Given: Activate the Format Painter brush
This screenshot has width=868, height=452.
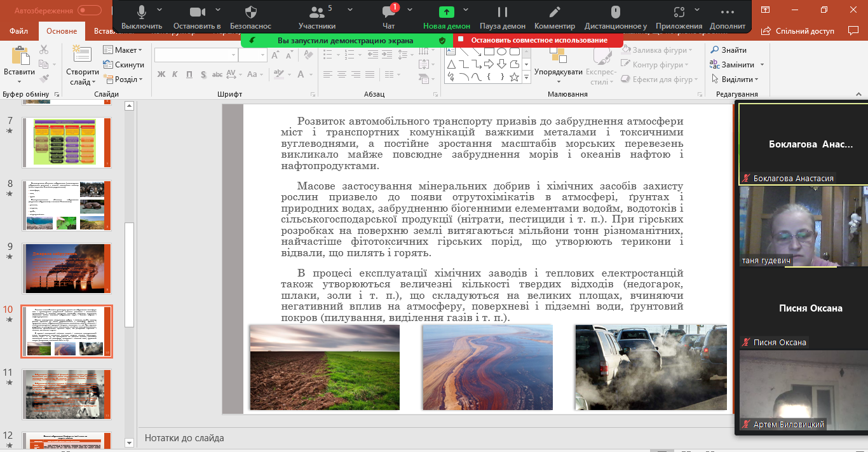Looking at the screenshot, I should [44, 79].
